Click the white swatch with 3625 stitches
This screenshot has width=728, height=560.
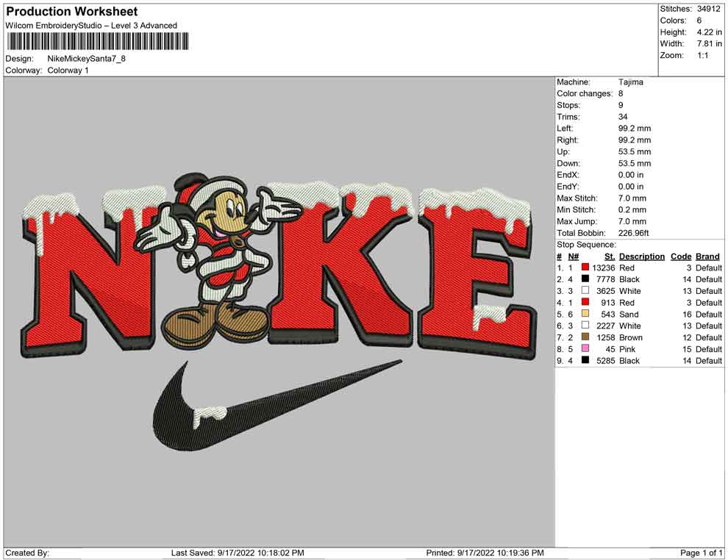click(x=585, y=290)
